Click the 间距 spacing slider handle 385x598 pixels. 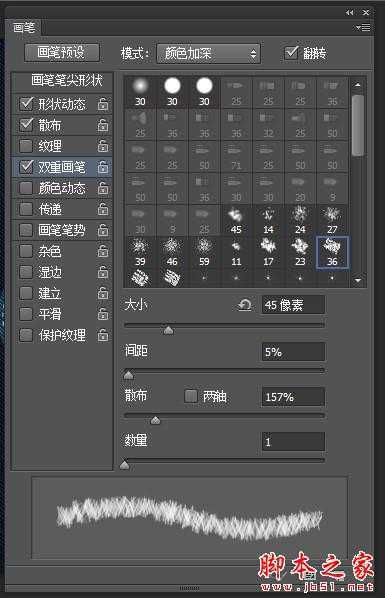129,375
